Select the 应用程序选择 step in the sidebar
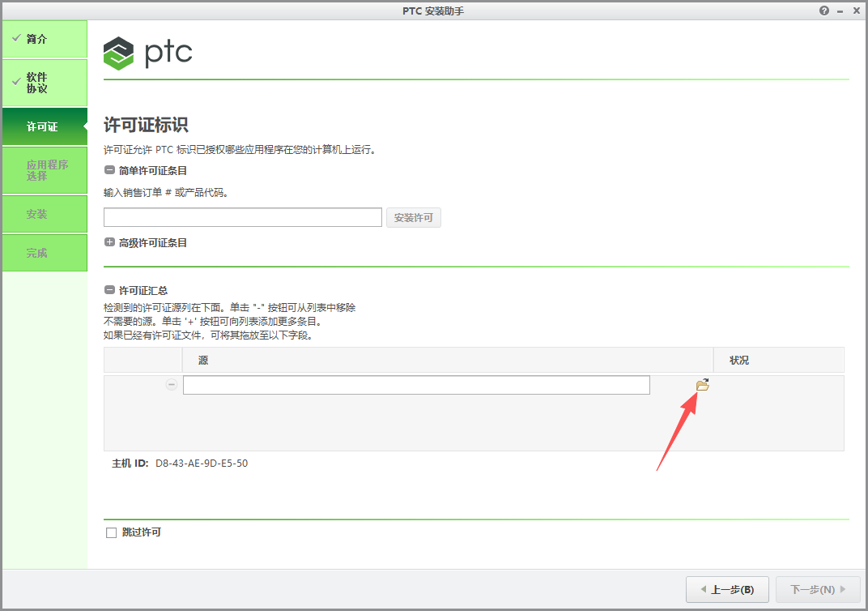Image resolution: width=868 pixels, height=611 pixels. [x=45, y=170]
